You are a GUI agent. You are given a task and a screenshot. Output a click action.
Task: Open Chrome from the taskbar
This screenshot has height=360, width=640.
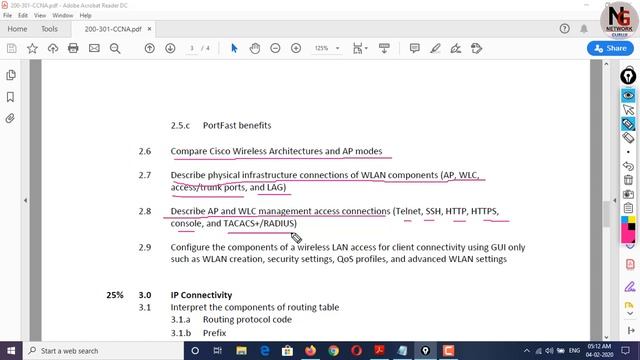tap(333, 351)
